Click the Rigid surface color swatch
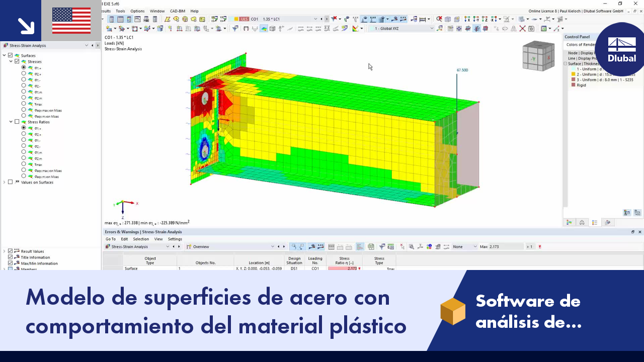 coord(573,85)
